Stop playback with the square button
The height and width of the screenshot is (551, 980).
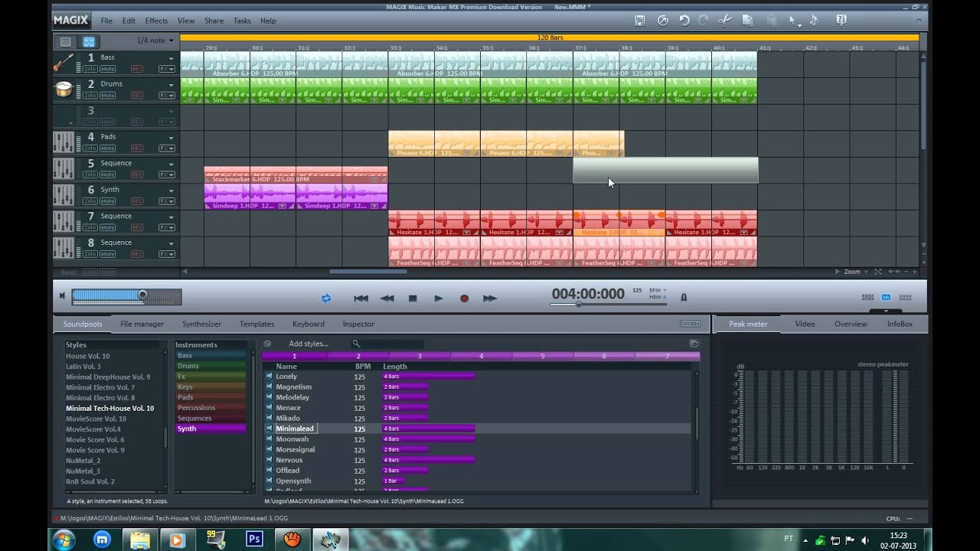click(413, 298)
